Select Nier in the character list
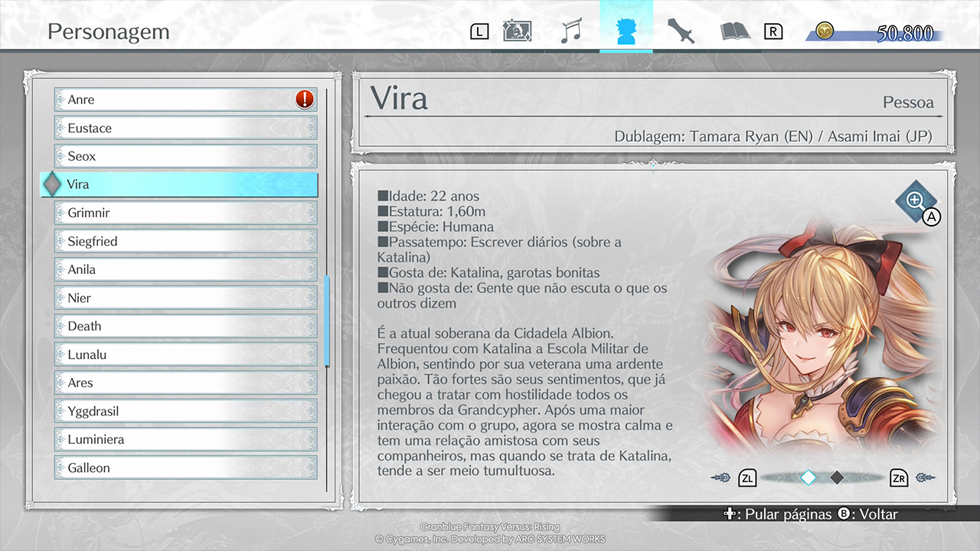980x551 pixels. pos(185,298)
